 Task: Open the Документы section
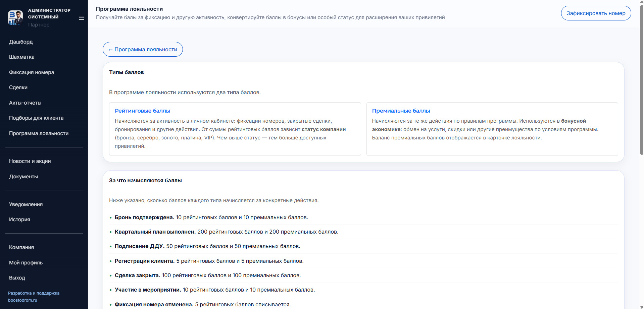click(23, 177)
